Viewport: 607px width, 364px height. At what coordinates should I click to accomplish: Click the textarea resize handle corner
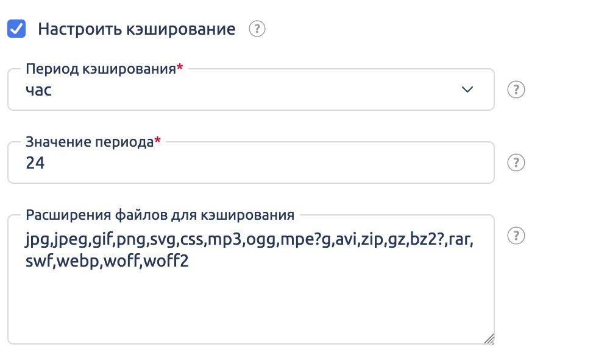489,340
